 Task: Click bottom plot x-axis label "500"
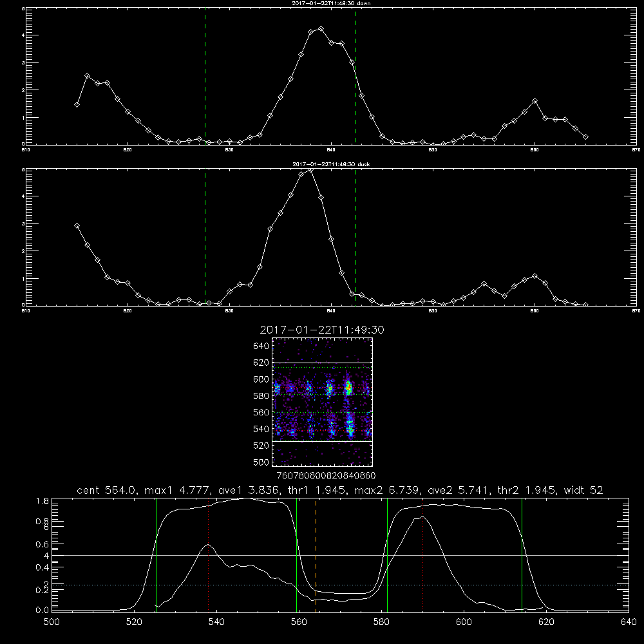[52, 622]
